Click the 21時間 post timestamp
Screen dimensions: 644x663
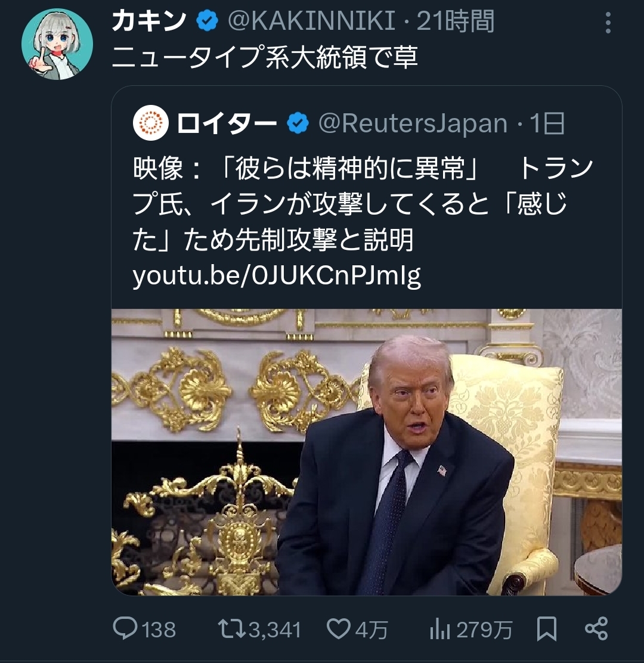tap(456, 22)
